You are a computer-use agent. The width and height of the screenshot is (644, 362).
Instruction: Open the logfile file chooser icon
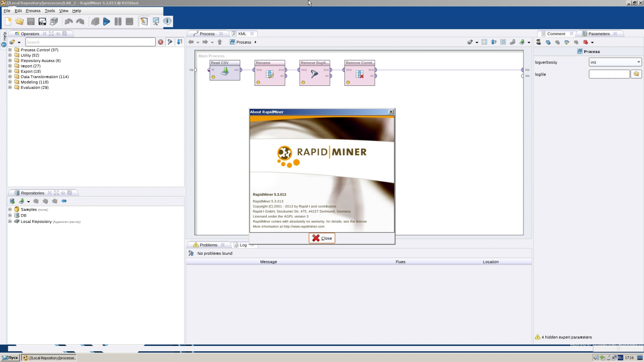(x=636, y=74)
